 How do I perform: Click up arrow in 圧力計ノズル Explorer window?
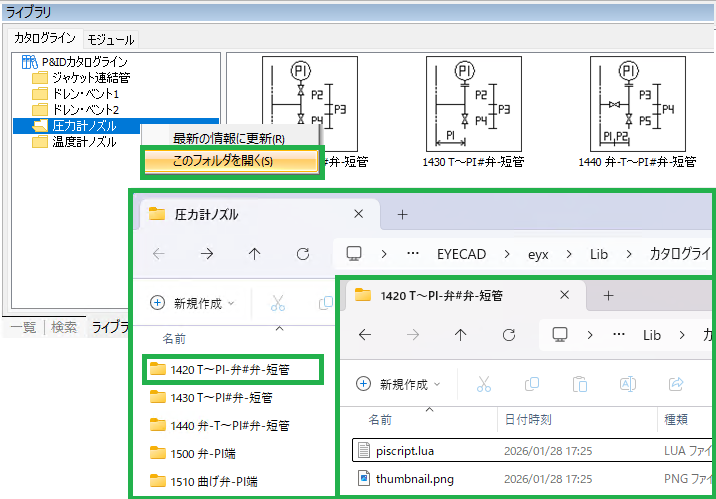coord(255,254)
